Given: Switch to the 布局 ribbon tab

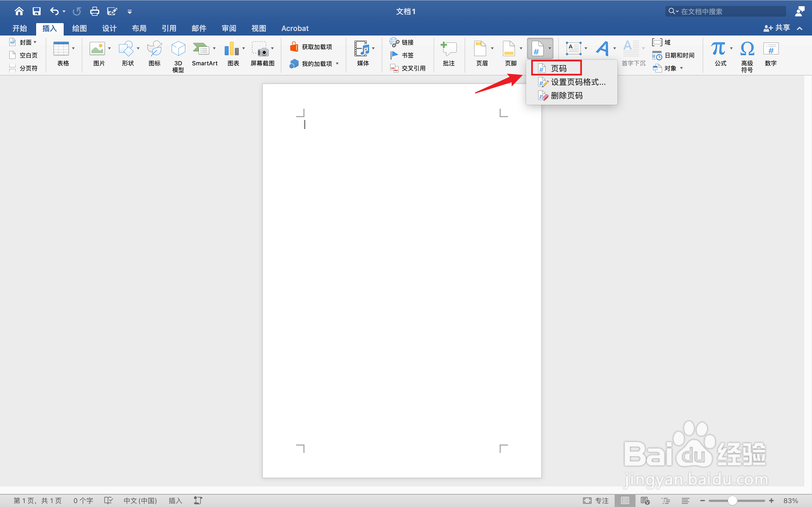Looking at the screenshot, I should (139, 28).
